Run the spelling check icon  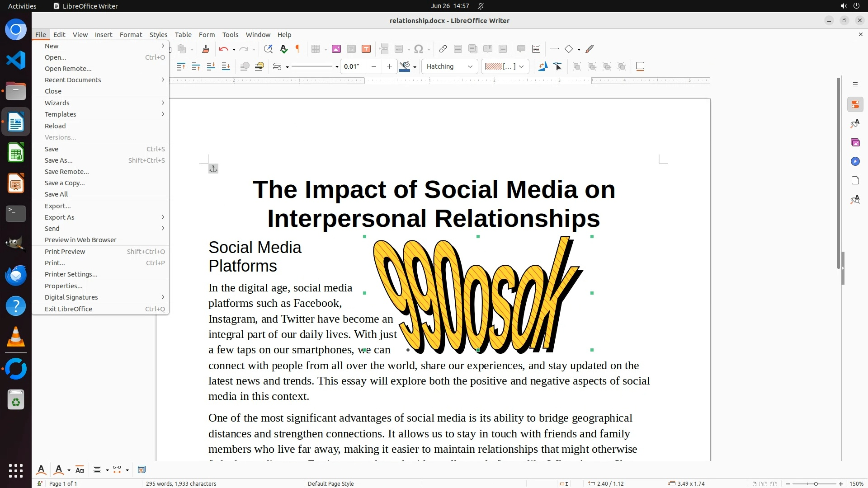coord(283,49)
